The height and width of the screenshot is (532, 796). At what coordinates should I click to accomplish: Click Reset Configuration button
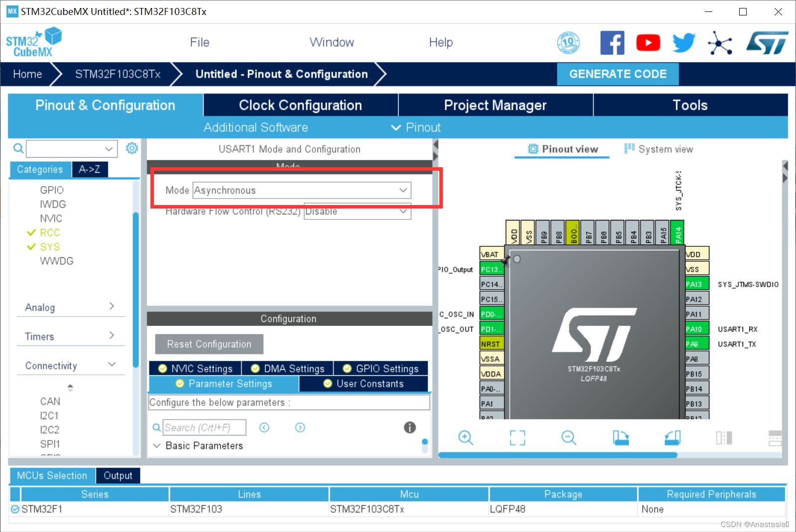click(209, 344)
